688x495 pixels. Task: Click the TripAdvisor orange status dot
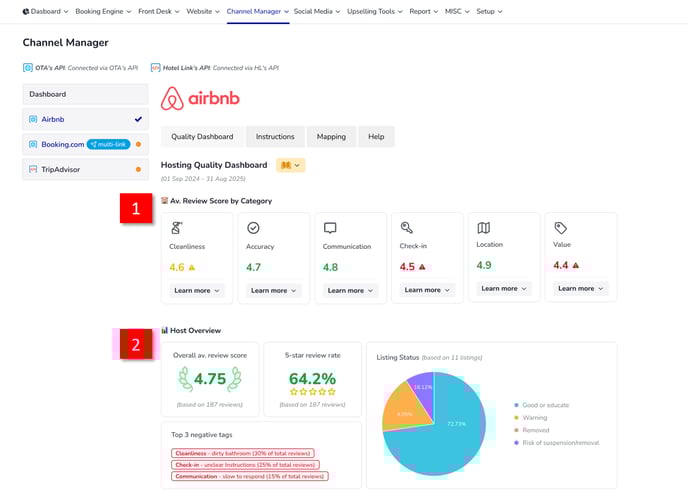[138, 169]
